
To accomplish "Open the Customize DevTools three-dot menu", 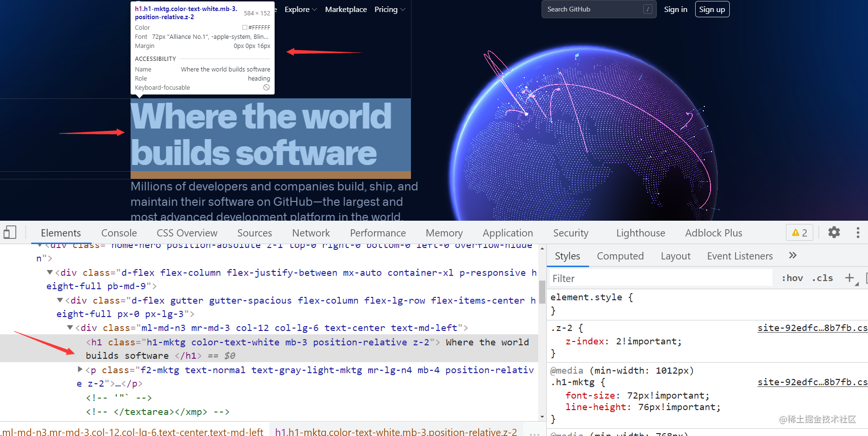I will click(858, 232).
